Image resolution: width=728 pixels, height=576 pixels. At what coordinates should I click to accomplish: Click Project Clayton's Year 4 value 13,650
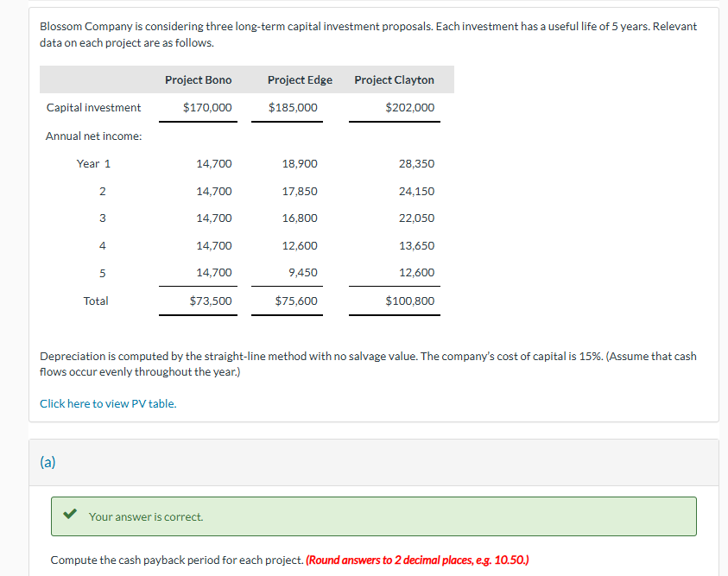click(416, 245)
